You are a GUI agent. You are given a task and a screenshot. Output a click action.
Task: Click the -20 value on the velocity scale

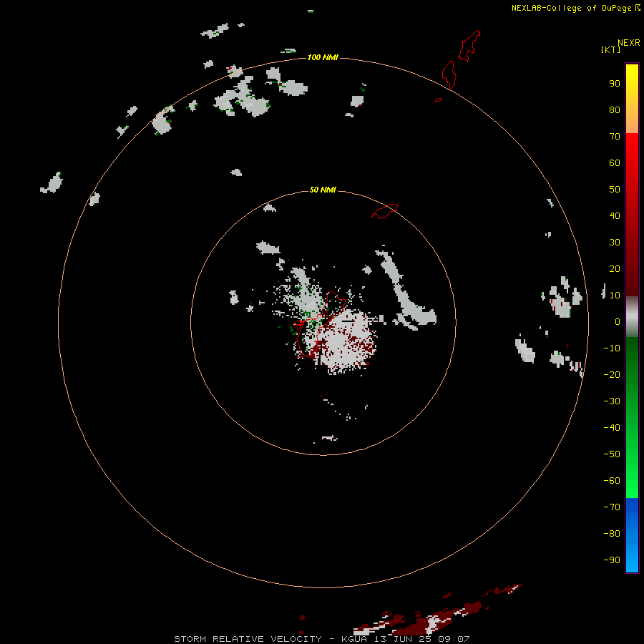pos(612,374)
